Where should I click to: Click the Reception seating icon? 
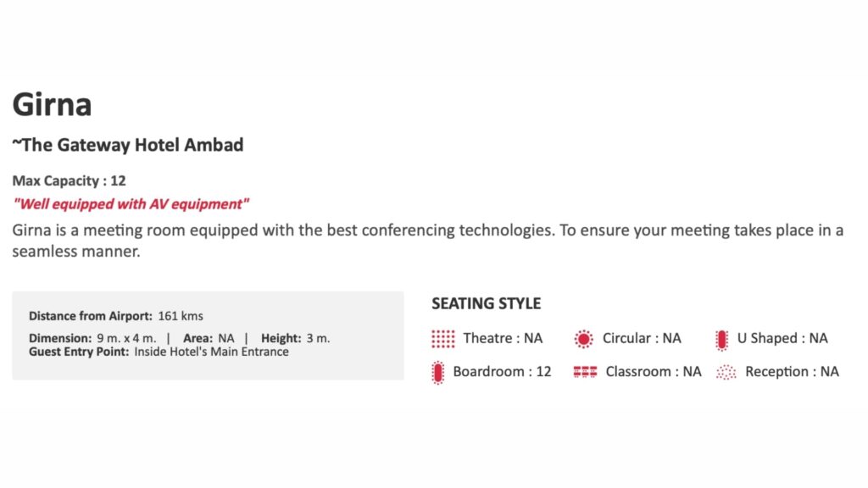(x=726, y=372)
